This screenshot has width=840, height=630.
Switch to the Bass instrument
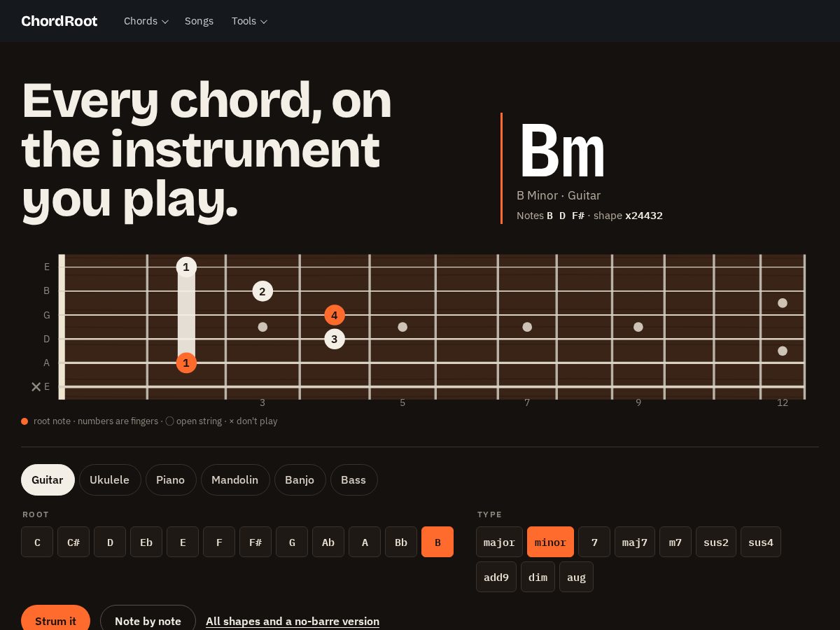coord(353,479)
